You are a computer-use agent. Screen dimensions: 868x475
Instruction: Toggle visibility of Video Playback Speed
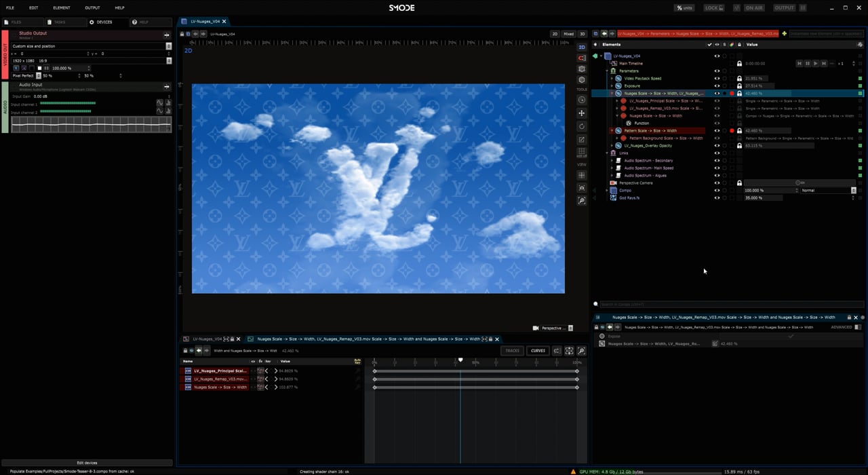pyautogui.click(x=717, y=79)
